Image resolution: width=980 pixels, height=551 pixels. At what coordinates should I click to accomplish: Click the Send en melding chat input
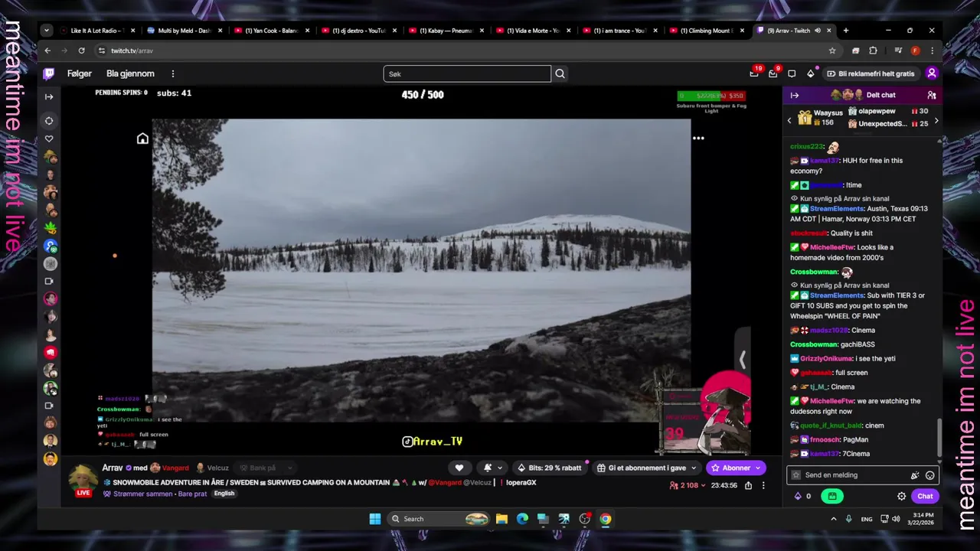(x=863, y=475)
